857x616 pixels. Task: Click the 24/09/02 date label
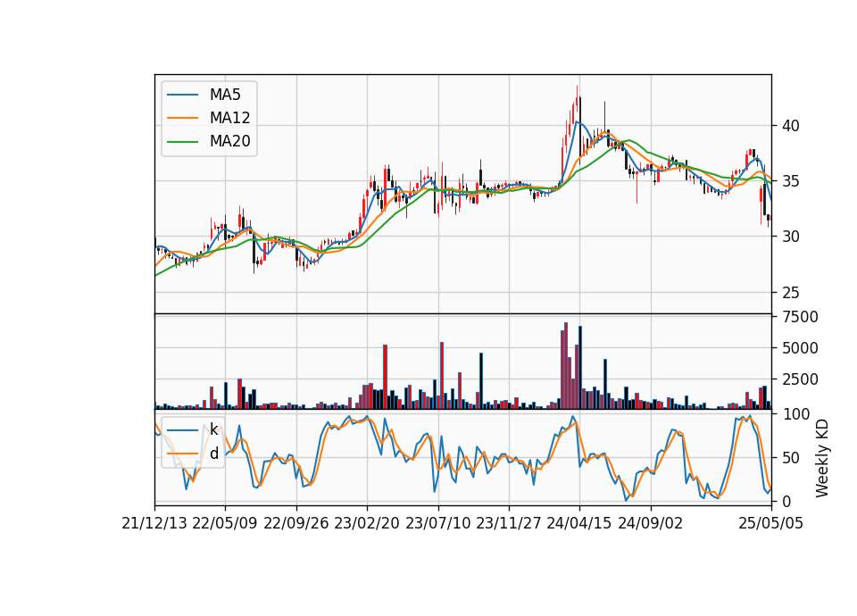pos(651,524)
